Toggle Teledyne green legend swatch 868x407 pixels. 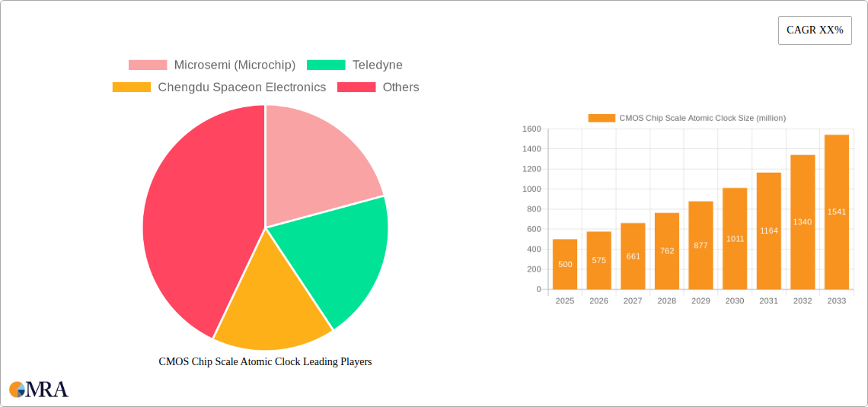[326, 65]
